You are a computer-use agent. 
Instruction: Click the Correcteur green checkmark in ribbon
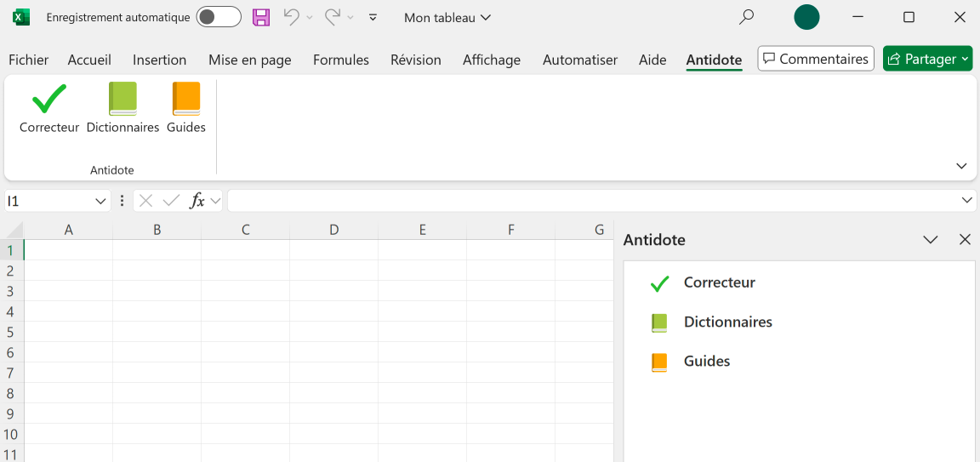coord(49,100)
